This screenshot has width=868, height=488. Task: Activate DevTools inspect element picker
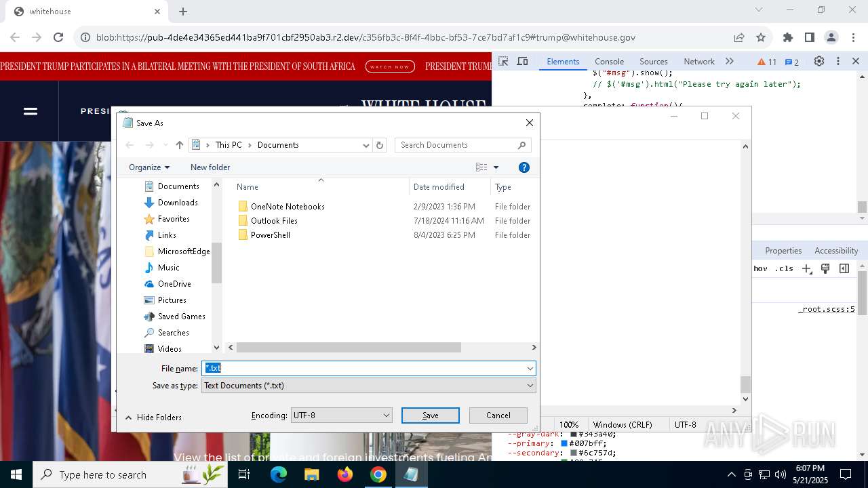[503, 62]
